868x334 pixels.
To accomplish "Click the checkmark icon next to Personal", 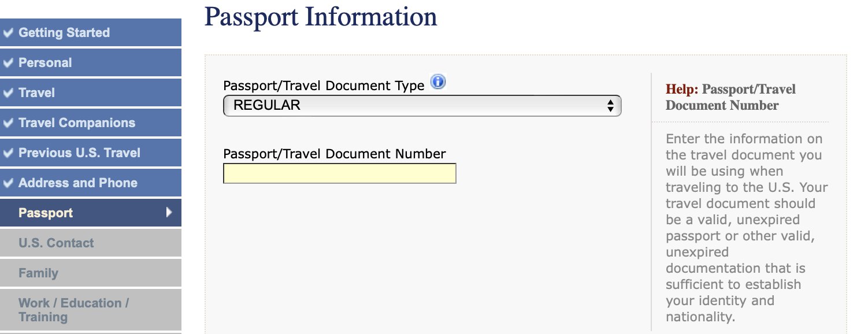I will point(8,62).
